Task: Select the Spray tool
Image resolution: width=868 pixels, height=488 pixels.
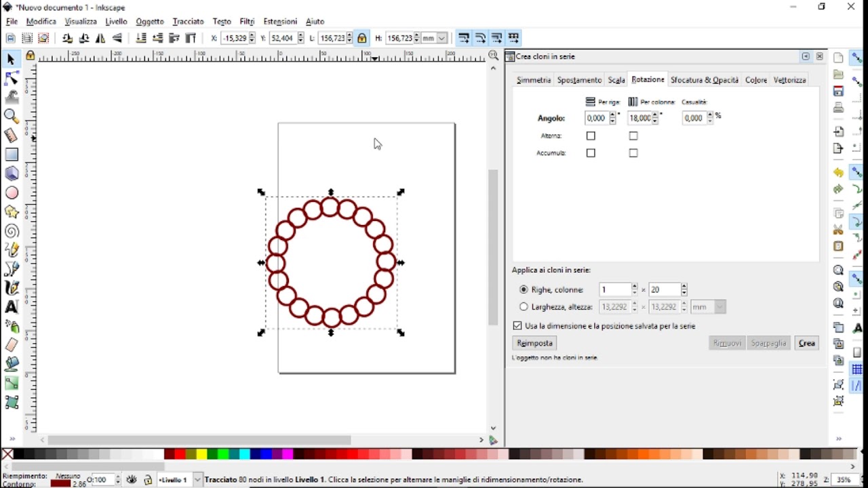Action: click(x=11, y=326)
